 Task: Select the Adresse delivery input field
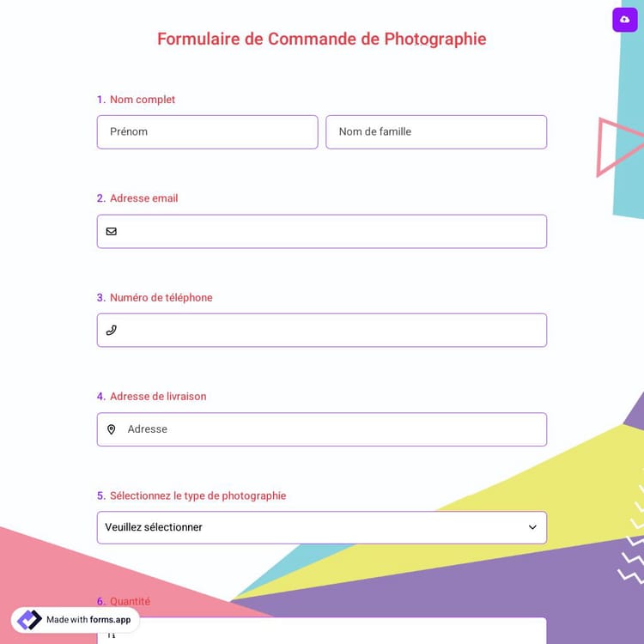click(x=331, y=429)
